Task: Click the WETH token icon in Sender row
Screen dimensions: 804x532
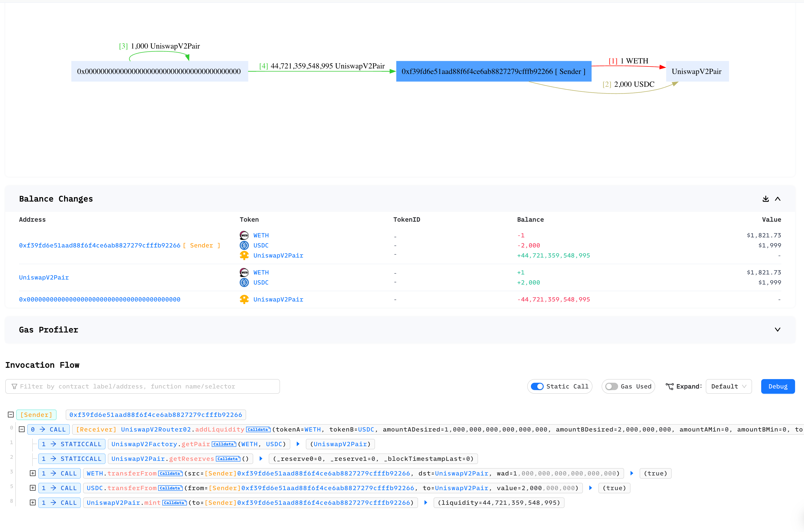Action: (x=244, y=235)
